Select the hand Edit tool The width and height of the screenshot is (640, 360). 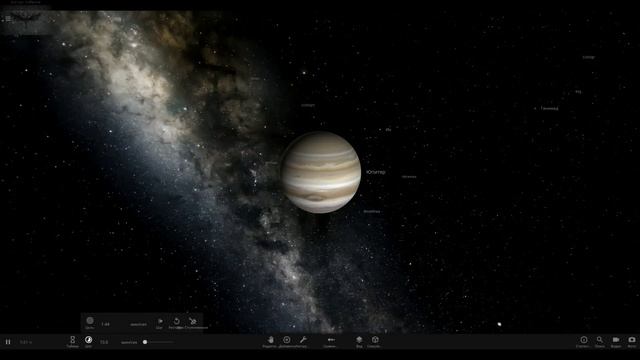[270, 340]
